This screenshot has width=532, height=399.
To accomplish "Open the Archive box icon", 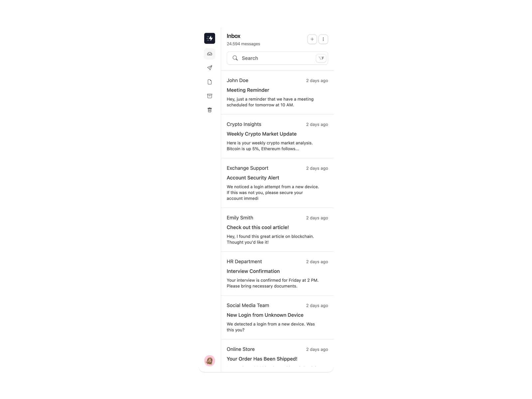I will (x=209, y=96).
